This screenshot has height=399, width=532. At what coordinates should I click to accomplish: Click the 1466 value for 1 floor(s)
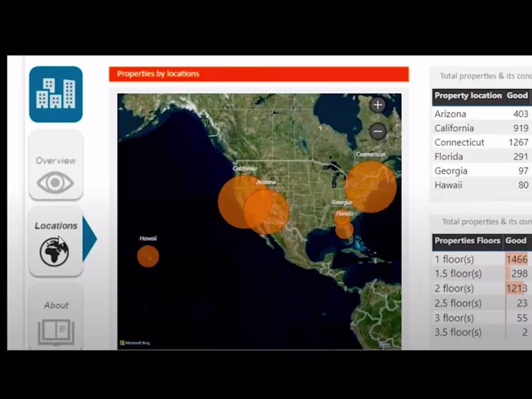click(x=517, y=259)
